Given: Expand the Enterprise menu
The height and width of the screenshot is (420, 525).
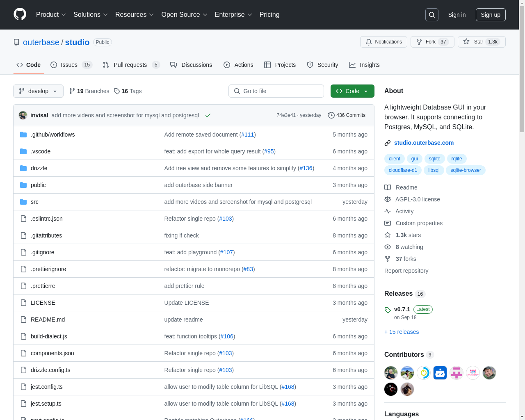Looking at the screenshot, I should 233,15.
